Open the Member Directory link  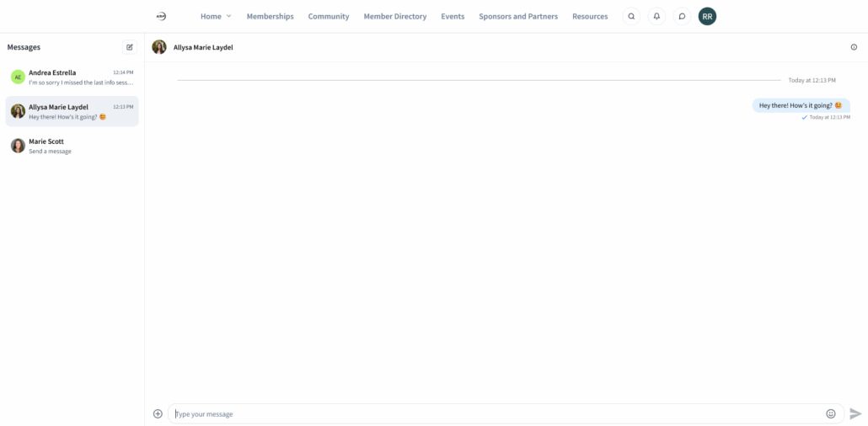pyautogui.click(x=395, y=16)
